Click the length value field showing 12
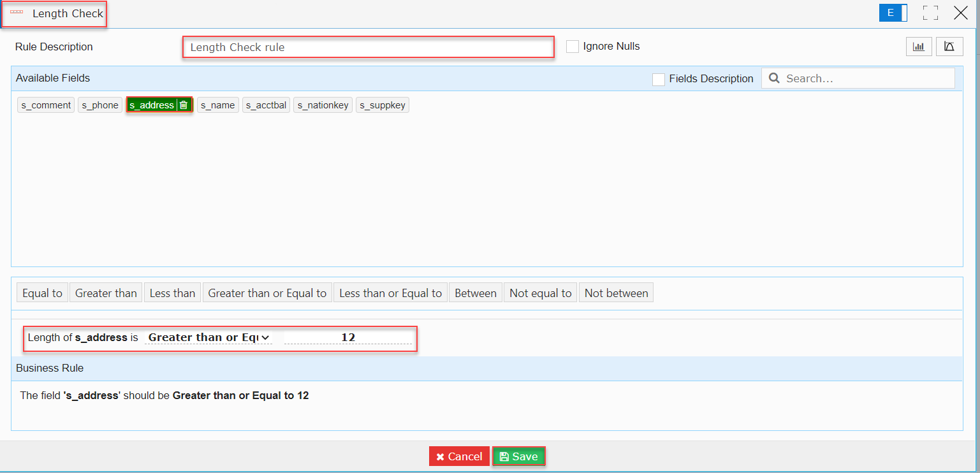This screenshot has width=980, height=473. (348, 338)
